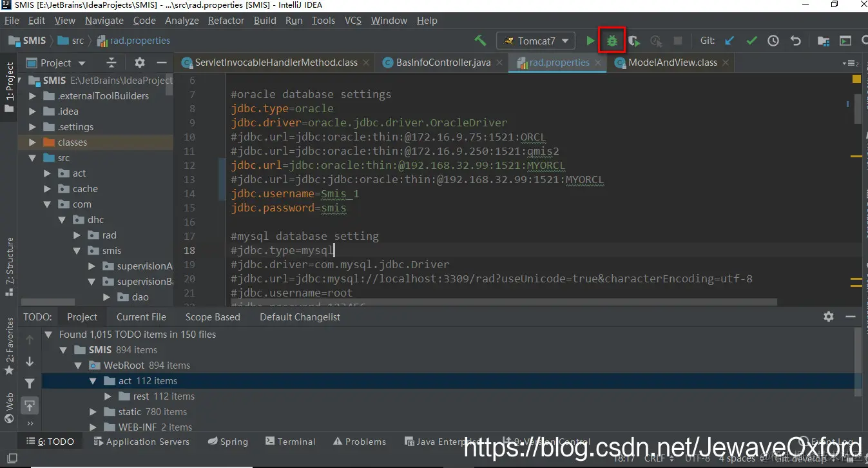868x468 pixels.
Task: Select the .idea folder in project tree
Action: [61, 112]
